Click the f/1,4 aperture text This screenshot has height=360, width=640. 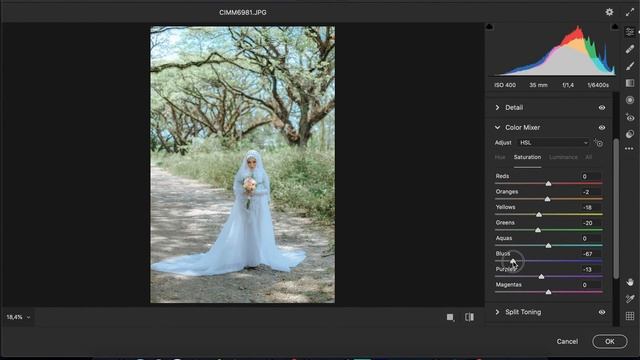click(568, 85)
